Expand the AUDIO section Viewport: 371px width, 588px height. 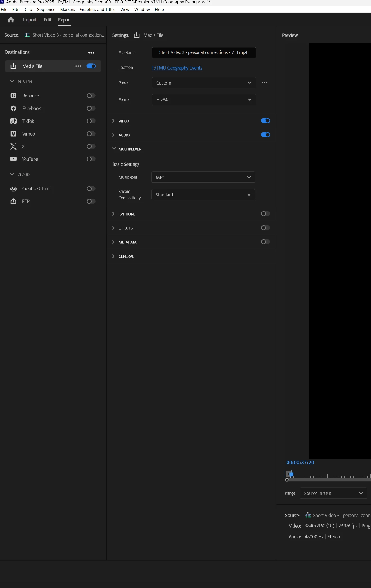(114, 135)
